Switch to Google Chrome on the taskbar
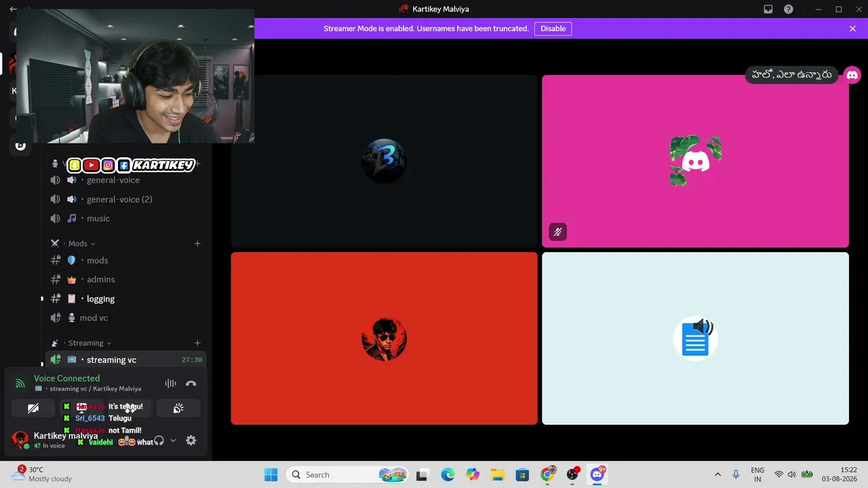The width and height of the screenshot is (868, 488). point(547,474)
